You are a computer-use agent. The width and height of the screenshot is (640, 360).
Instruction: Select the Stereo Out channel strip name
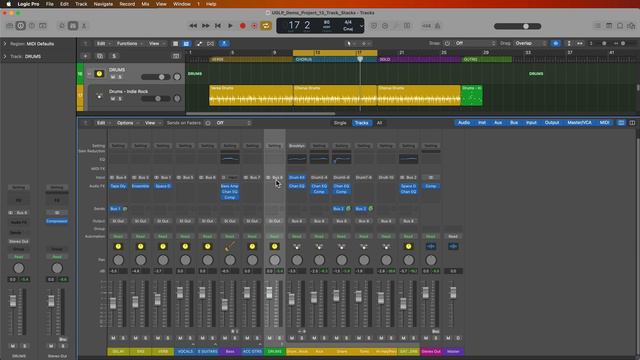(x=431, y=351)
